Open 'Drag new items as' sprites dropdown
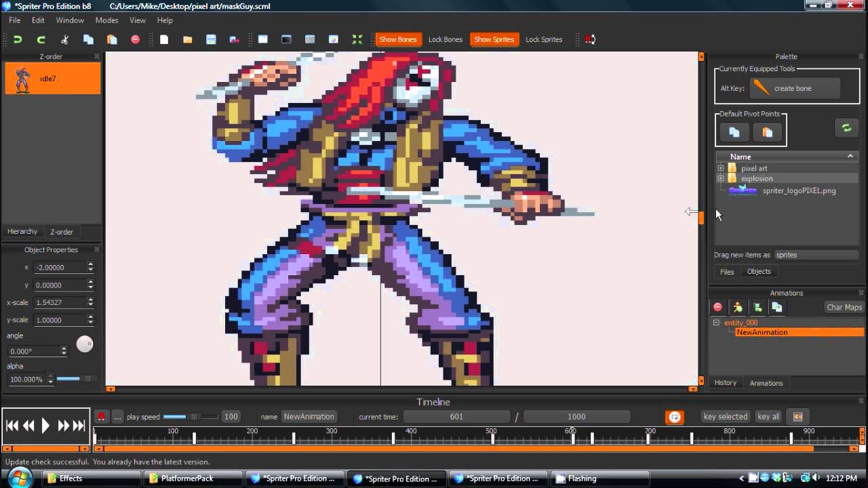868x488 pixels. (x=816, y=255)
